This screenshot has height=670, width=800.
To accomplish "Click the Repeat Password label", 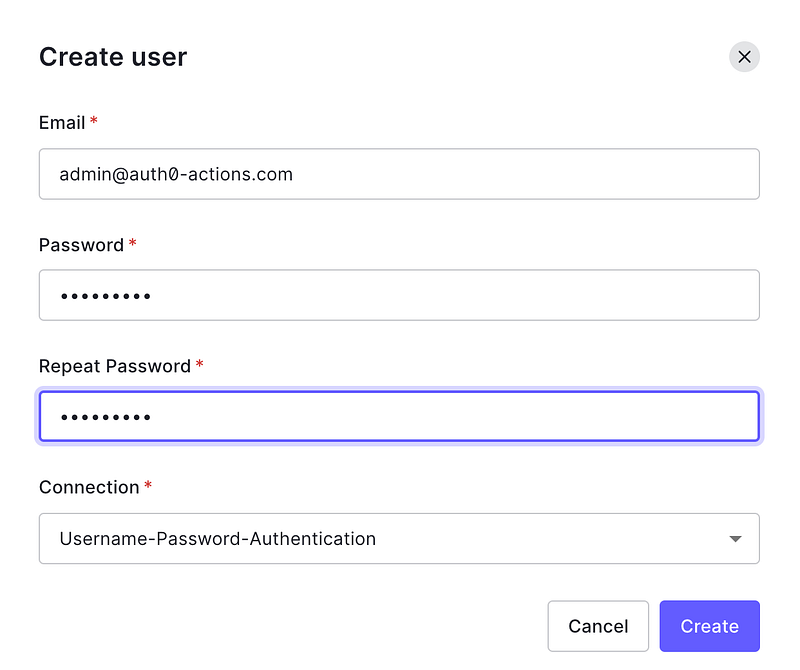I will tap(114, 366).
